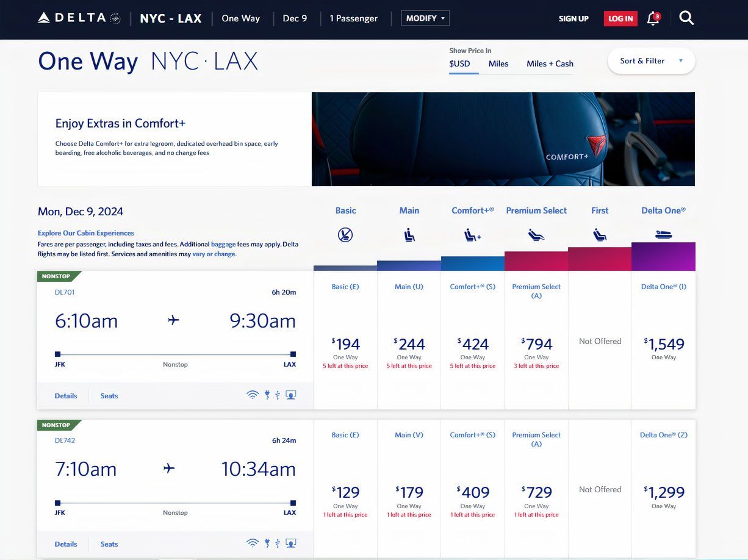The height and width of the screenshot is (560, 748).
Task: Click the 1 Passenger text in header
Action: coord(354,18)
